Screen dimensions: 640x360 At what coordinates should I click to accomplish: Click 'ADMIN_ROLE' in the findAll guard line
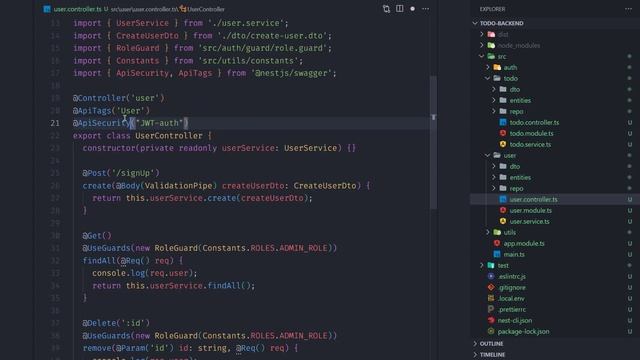(303, 248)
